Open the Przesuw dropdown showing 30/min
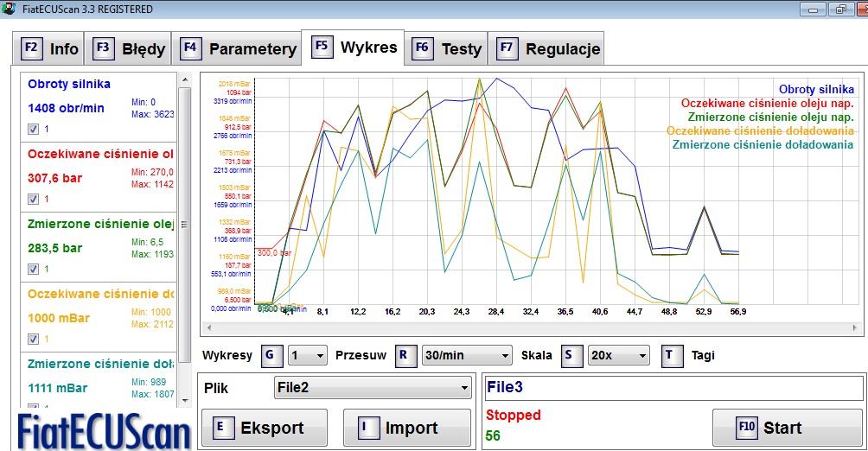The width and height of the screenshot is (868, 451). [x=467, y=355]
